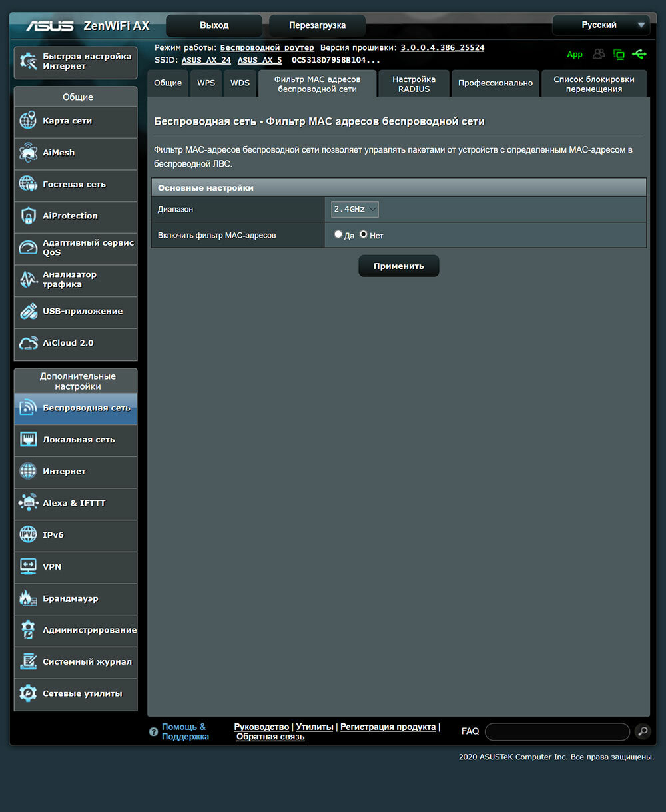Open the Диапазон 2.4GHz dropdown
Screen dimensions: 666x812
pyautogui.click(x=355, y=209)
